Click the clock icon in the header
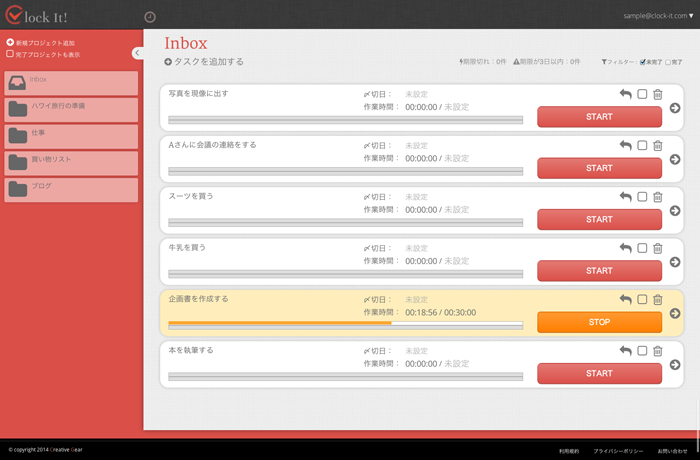 click(150, 17)
